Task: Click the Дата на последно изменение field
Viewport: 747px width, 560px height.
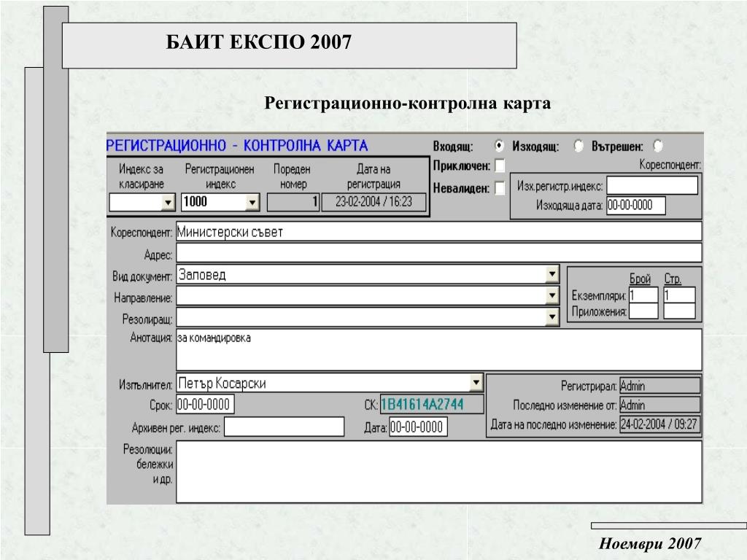Action: pos(659,424)
